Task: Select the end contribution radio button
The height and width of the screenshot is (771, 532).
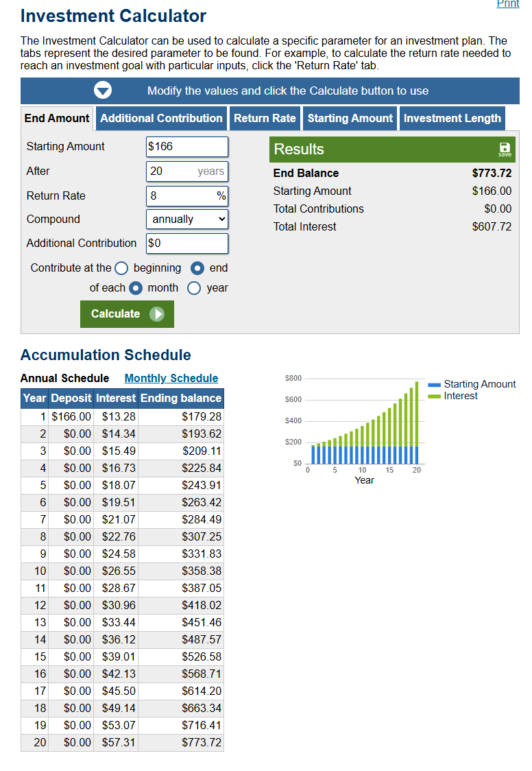Action: pyautogui.click(x=197, y=268)
